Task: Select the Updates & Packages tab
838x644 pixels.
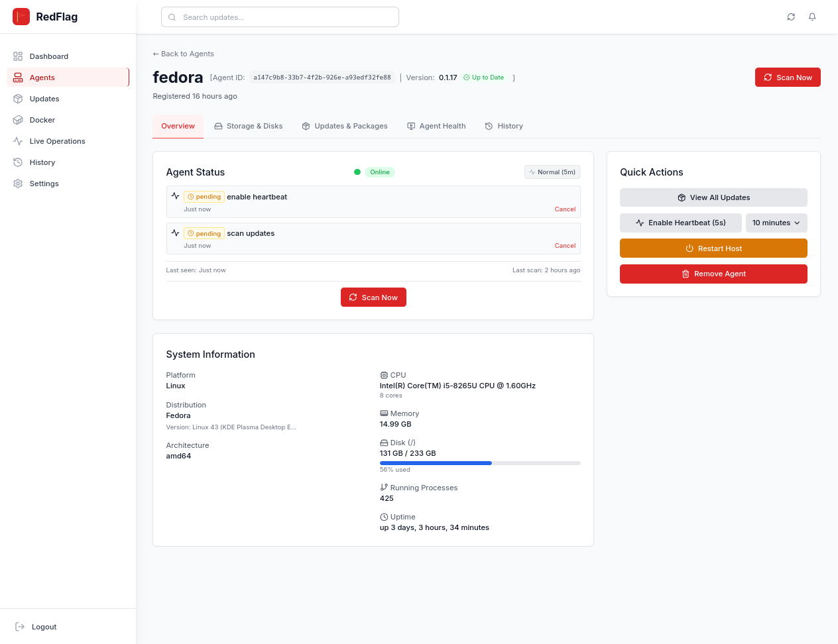Action: [345, 126]
